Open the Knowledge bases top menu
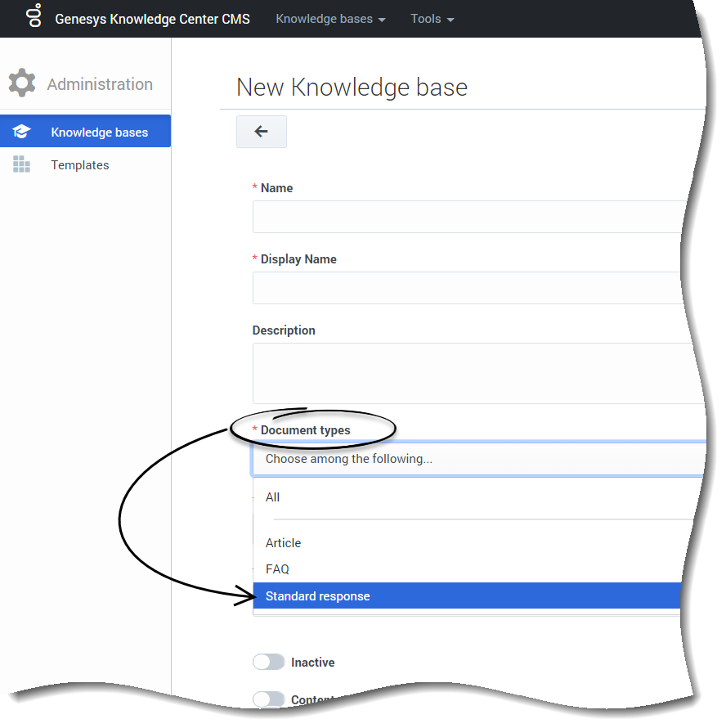 (x=330, y=19)
